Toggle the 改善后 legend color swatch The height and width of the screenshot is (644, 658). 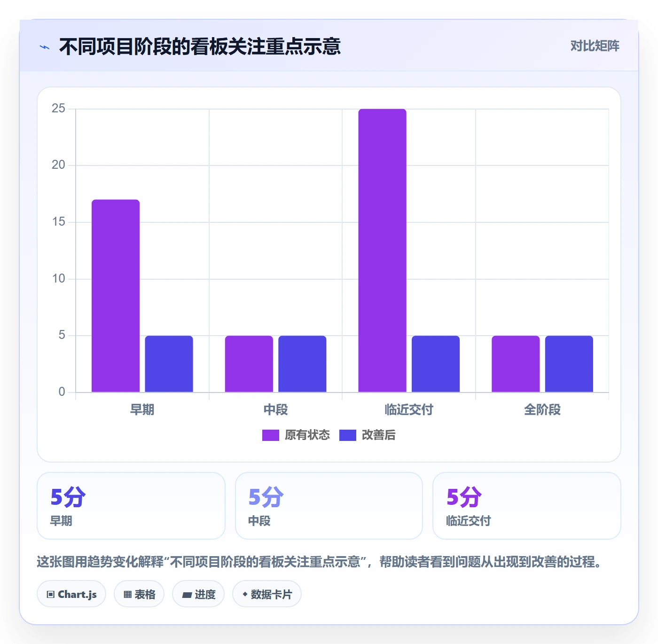[348, 435]
